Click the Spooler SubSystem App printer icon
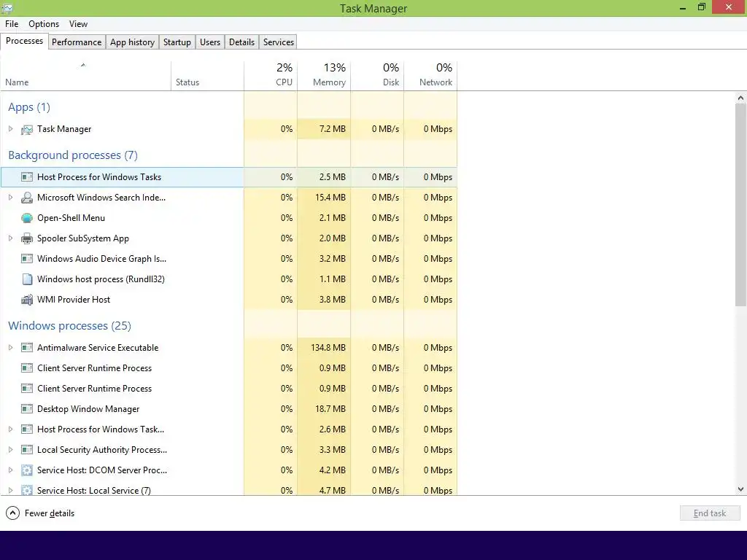Viewport: 747px width, 560px height. (27, 238)
